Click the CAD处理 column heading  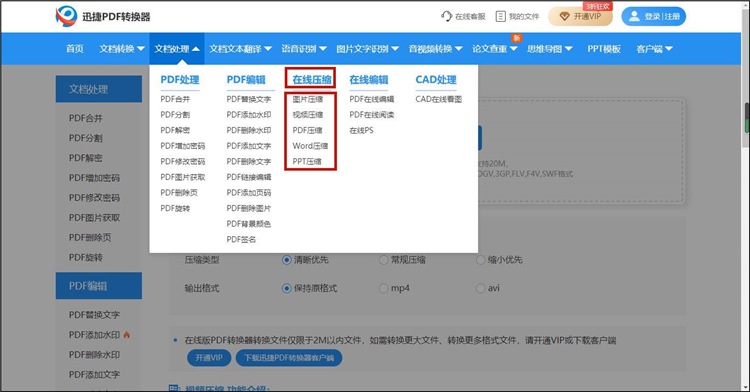436,79
